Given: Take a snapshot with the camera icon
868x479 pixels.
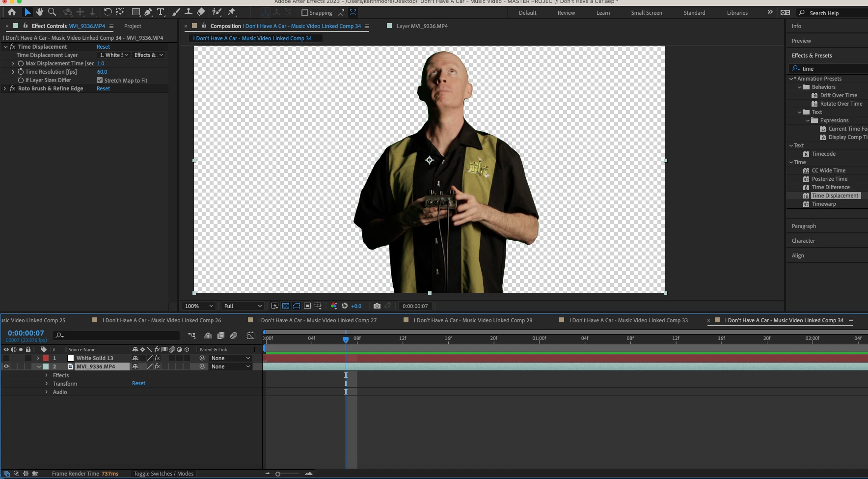Looking at the screenshot, I should pyautogui.click(x=377, y=306).
